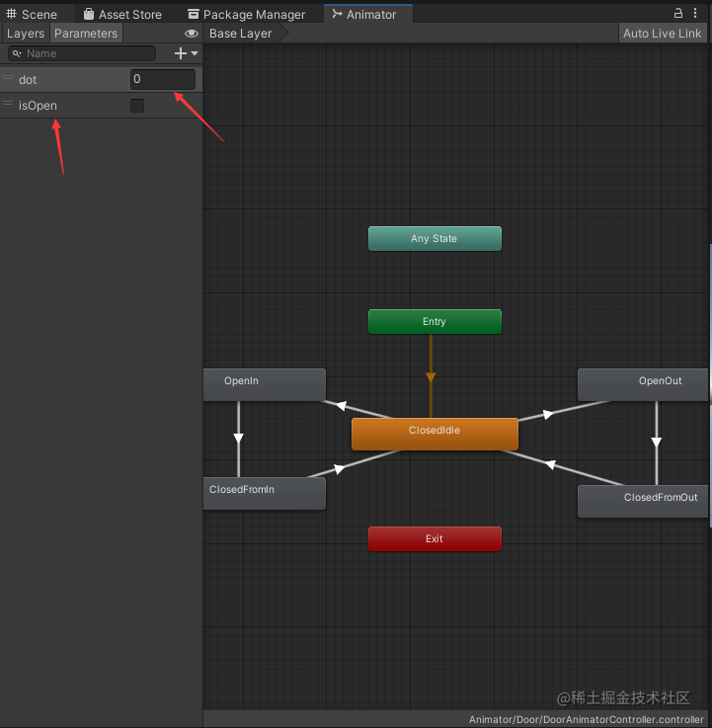Select the ClosedIdle state node
The width and height of the screenshot is (712, 728).
(x=435, y=434)
